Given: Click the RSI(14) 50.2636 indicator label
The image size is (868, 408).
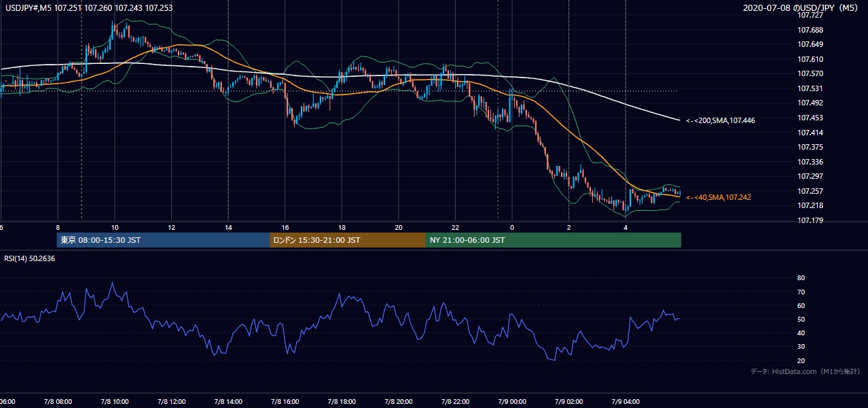Looking at the screenshot, I should 29,258.
